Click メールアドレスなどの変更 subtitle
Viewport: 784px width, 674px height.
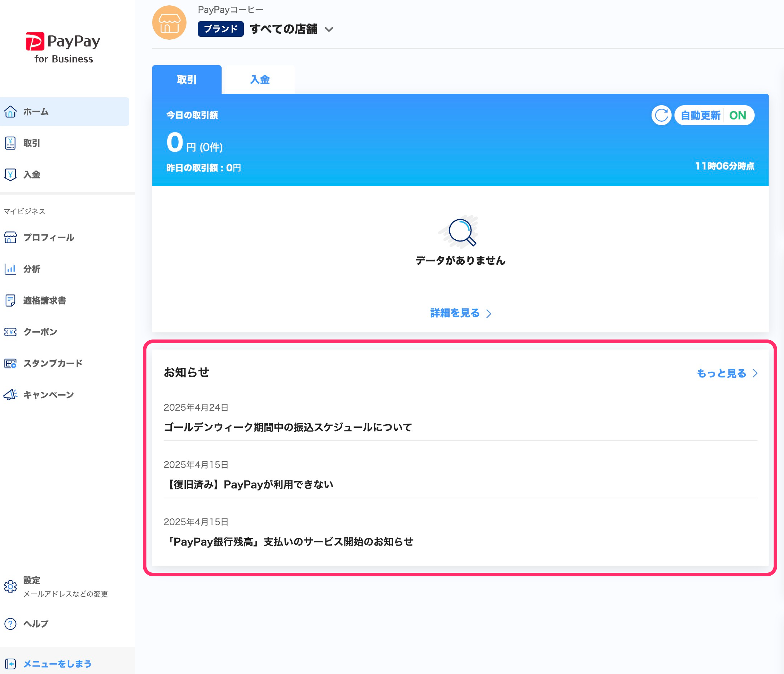[66, 594]
